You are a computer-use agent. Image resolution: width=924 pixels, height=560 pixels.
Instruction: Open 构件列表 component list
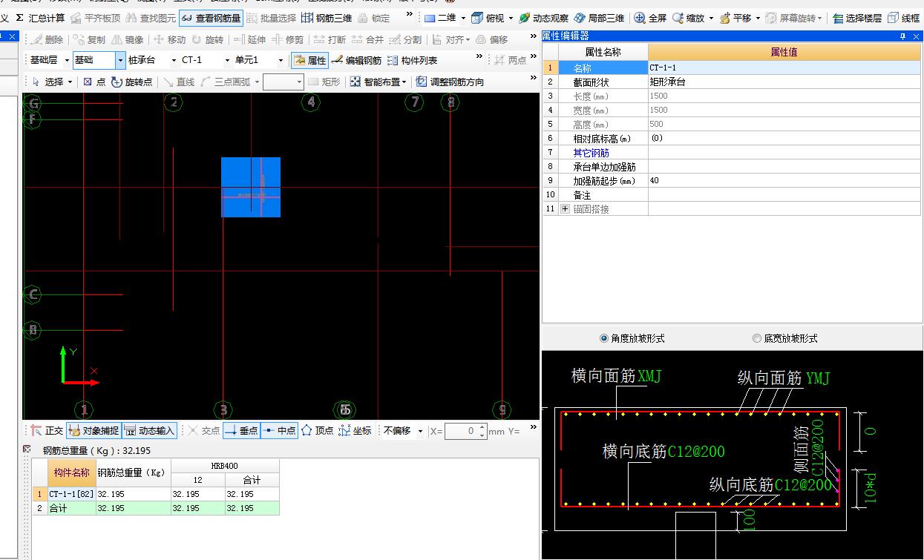point(413,60)
